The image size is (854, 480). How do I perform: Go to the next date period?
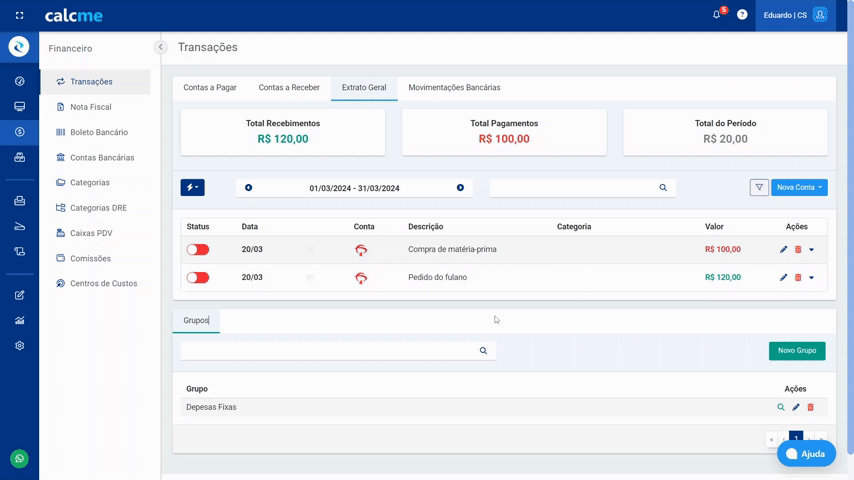tap(460, 188)
